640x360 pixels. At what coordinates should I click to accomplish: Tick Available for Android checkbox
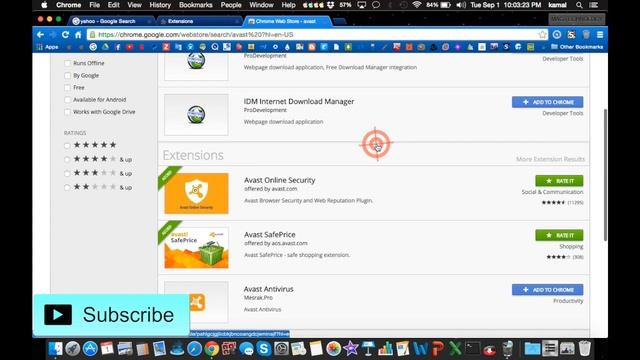pyautogui.click(x=67, y=100)
